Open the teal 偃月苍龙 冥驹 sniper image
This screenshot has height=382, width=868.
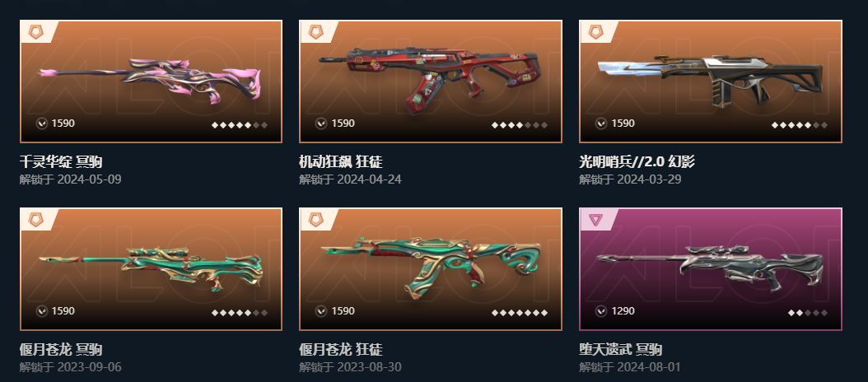150,268
